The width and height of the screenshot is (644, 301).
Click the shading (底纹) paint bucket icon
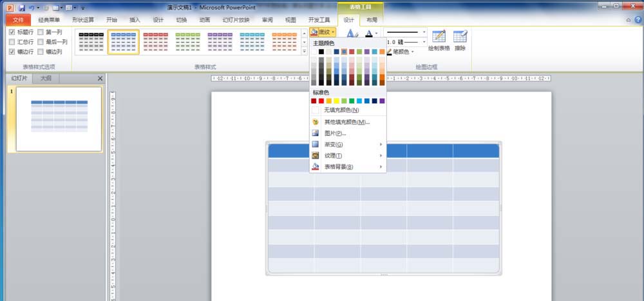[314, 32]
